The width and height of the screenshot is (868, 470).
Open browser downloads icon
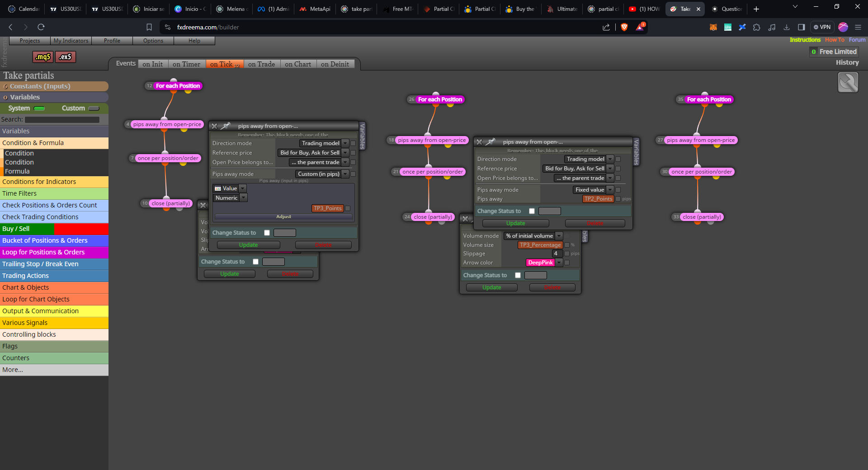(787, 27)
